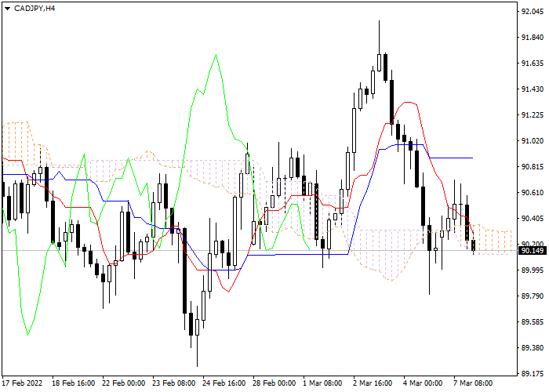Click the 91.430 price axis label
The image size is (549, 392).
[533, 89]
